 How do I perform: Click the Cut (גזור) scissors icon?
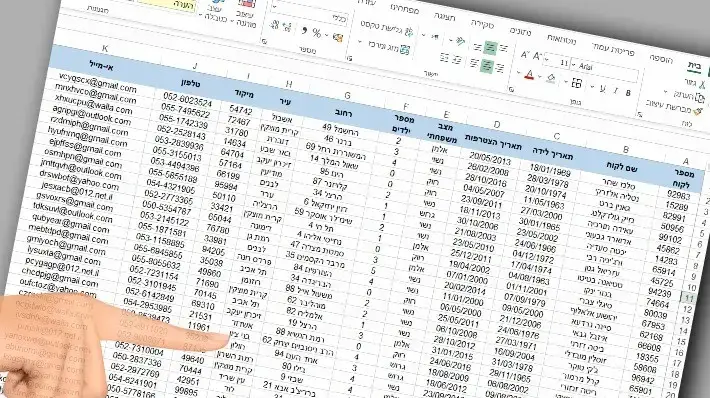703,85
